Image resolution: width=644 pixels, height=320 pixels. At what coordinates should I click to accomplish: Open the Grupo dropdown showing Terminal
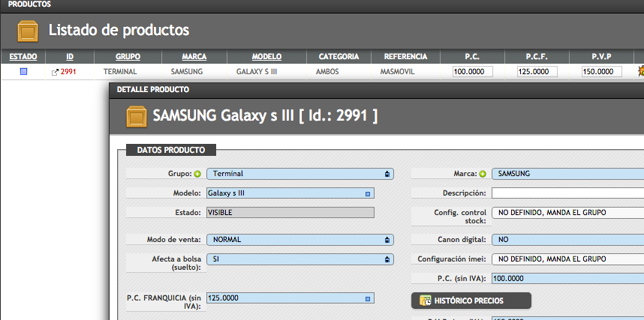coord(299,174)
